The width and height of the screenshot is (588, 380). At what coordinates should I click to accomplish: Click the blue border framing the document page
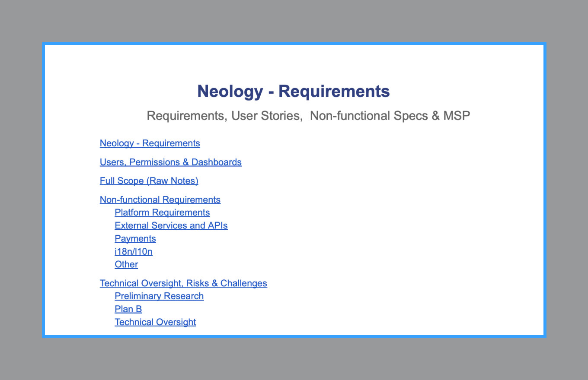43,190
